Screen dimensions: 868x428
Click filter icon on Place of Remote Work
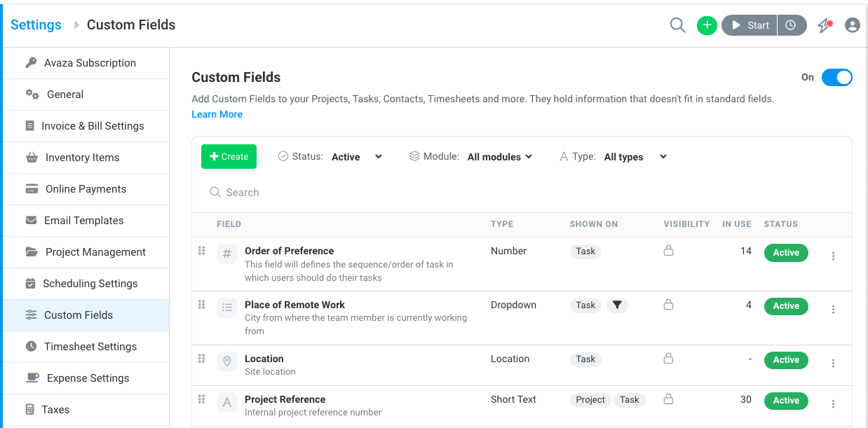[x=617, y=305]
